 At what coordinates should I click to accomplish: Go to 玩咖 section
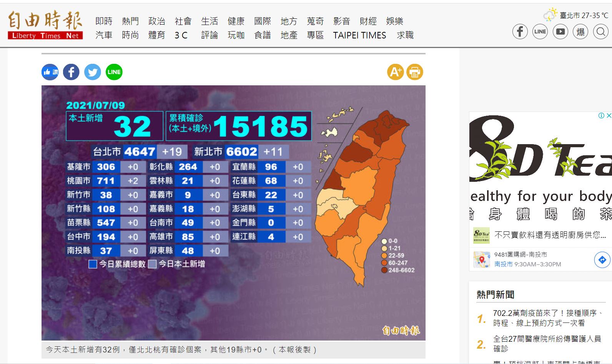pos(236,35)
